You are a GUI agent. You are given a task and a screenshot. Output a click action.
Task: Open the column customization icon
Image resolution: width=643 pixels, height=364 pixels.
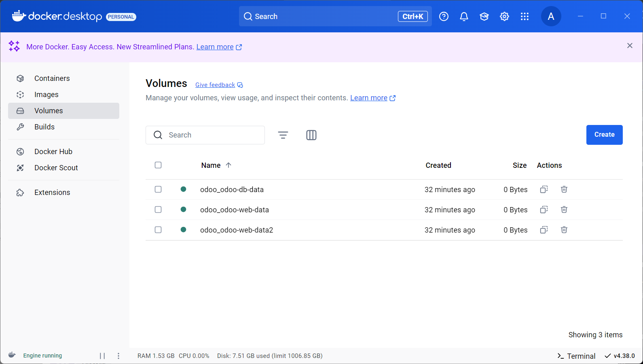pyautogui.click(x=311, y=135)
